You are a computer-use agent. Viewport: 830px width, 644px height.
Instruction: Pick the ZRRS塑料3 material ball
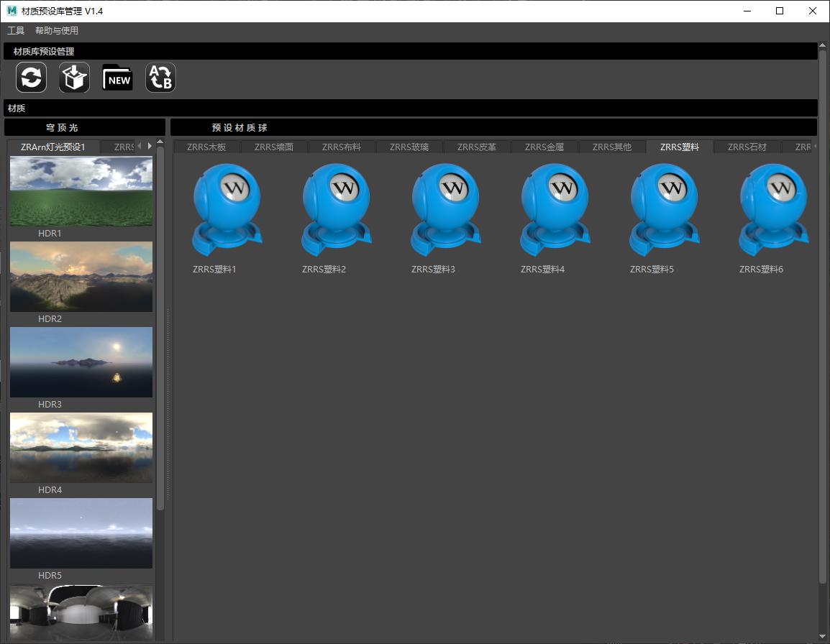click(445, 210)
